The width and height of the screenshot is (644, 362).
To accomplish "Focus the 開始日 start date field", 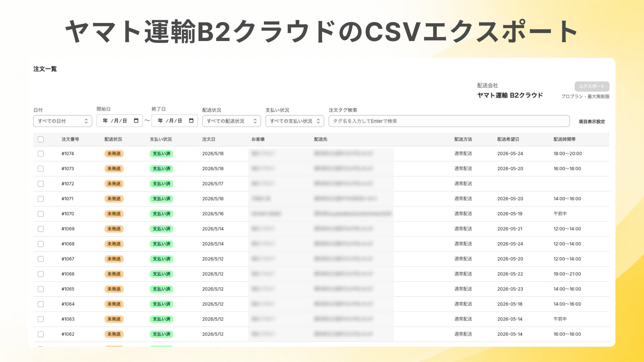I will (x=120, y=121).
